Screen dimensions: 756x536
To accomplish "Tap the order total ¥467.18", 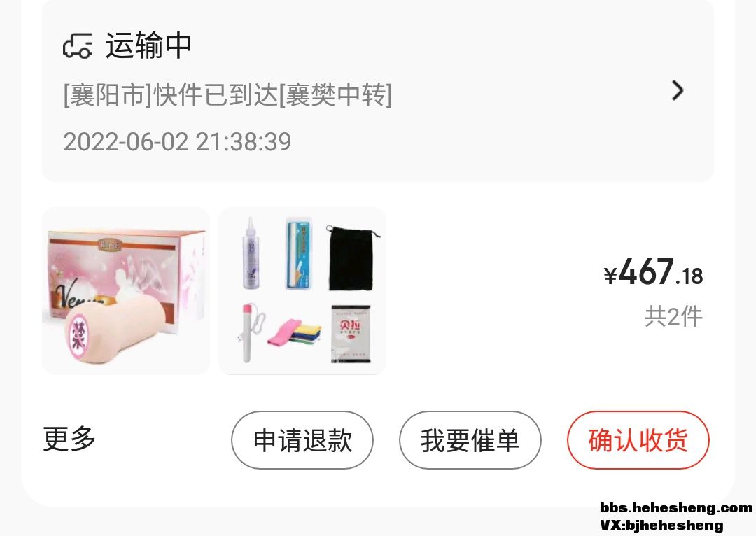I will 653,272.
